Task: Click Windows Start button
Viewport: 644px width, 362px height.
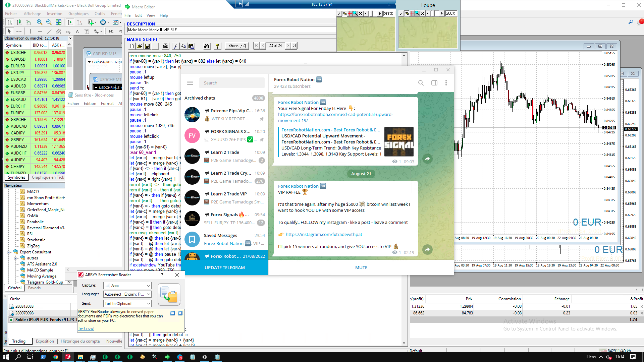Action: point(6,357)
